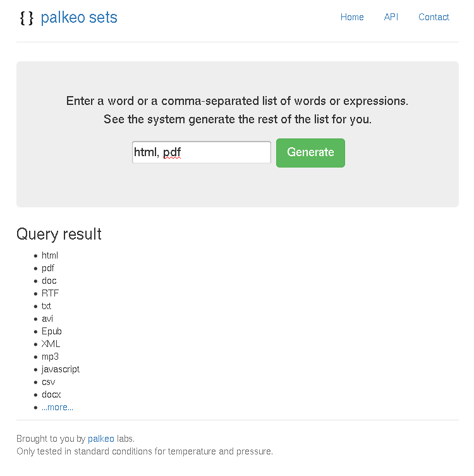This screenshot has width=474, height=476.
Task: Click the XML list item
Action: pyautogui.click(x=51, y=344)
